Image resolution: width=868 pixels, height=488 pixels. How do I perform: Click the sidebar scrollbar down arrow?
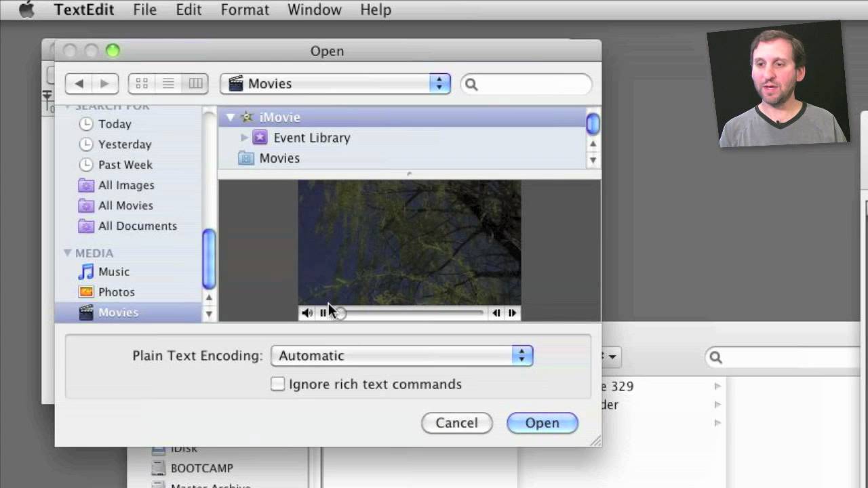[209, 314]
